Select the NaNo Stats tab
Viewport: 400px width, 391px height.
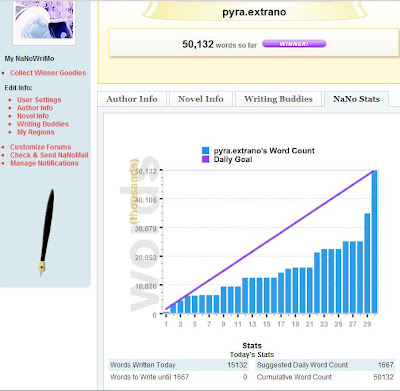coord(356,99)
